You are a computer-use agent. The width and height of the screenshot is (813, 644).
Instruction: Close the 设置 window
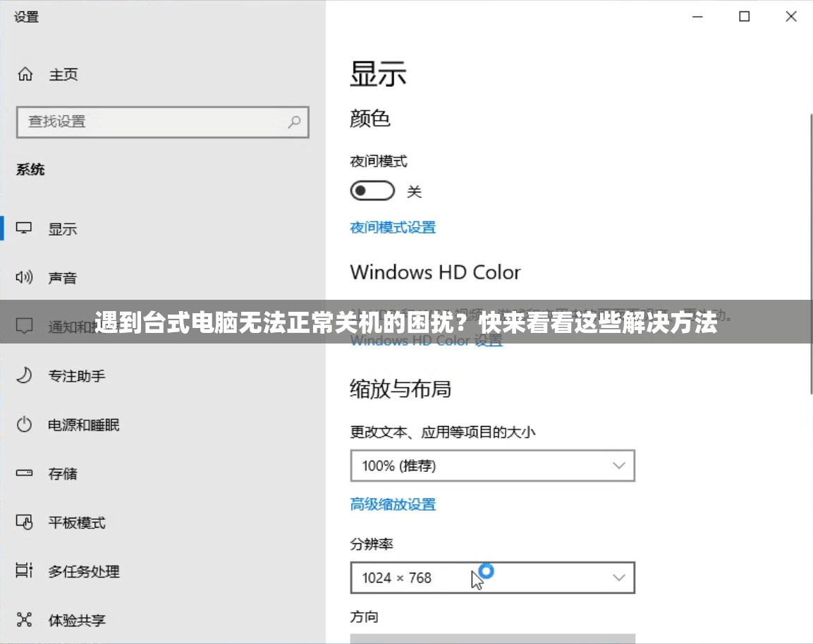tap(790, 17)
